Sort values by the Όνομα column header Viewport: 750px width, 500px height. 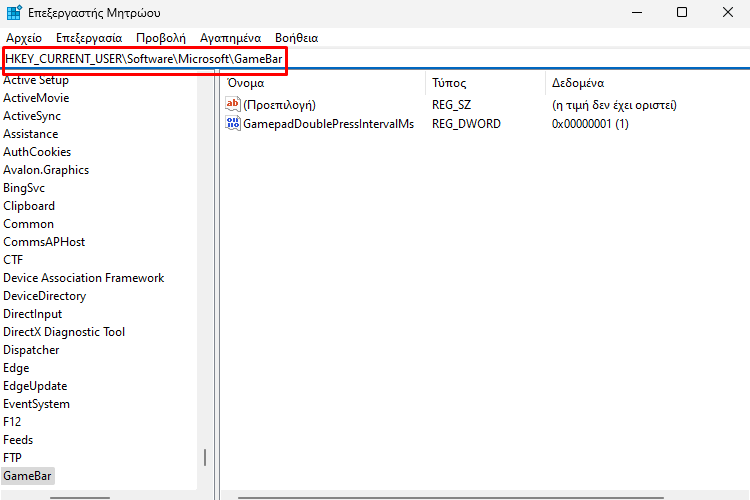point(246,83)
